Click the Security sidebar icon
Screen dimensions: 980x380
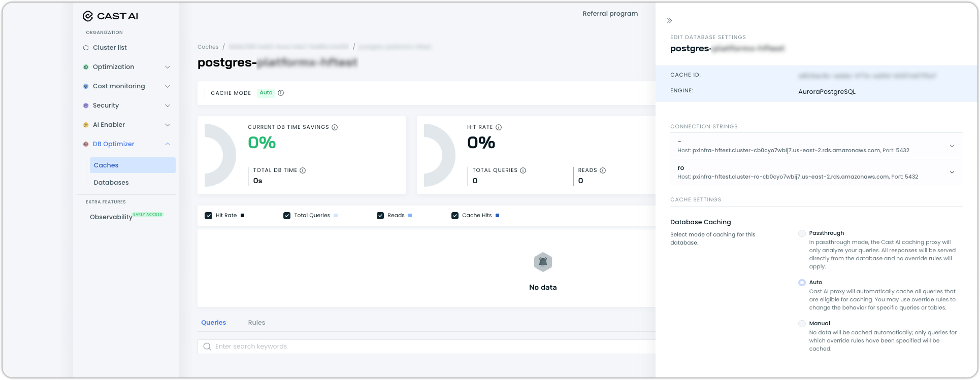(86, 106)
